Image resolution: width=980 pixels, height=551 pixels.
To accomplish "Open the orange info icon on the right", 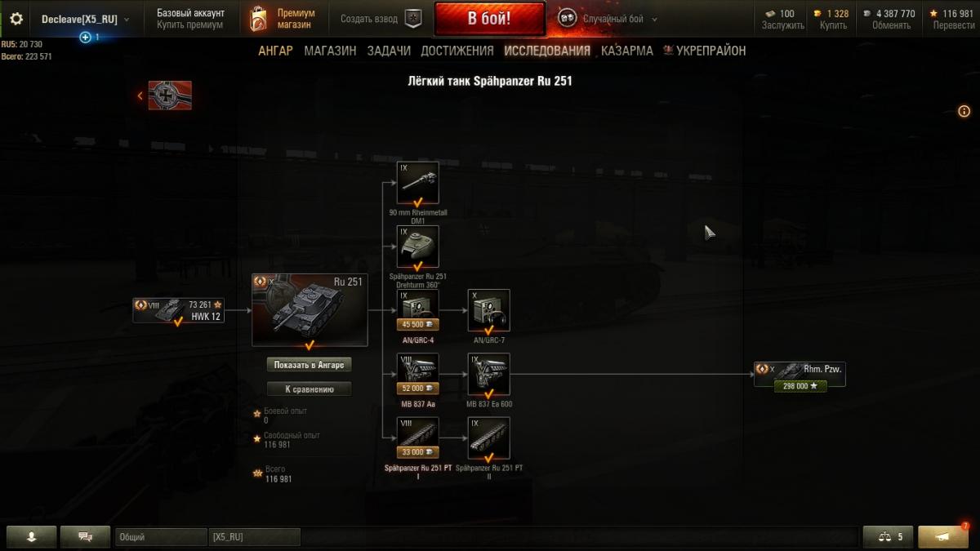I will click(x=964, y=111).
